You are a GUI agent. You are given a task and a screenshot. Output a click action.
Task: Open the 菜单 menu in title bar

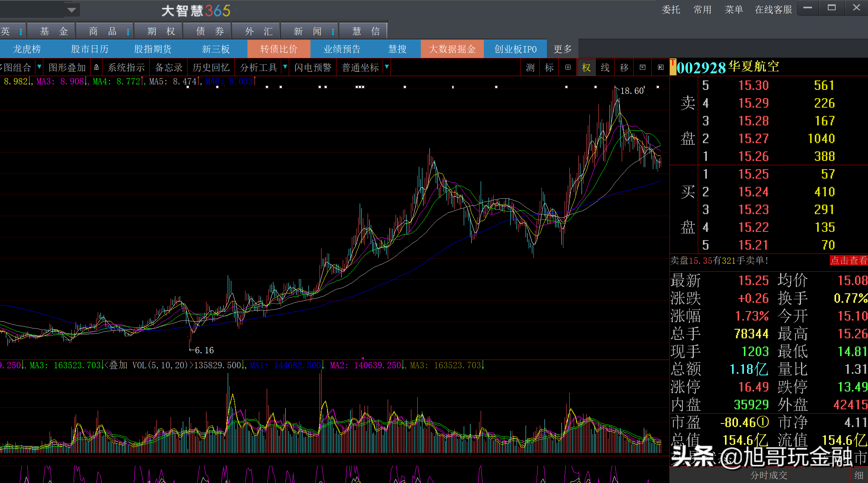click(x=734, y=9)
